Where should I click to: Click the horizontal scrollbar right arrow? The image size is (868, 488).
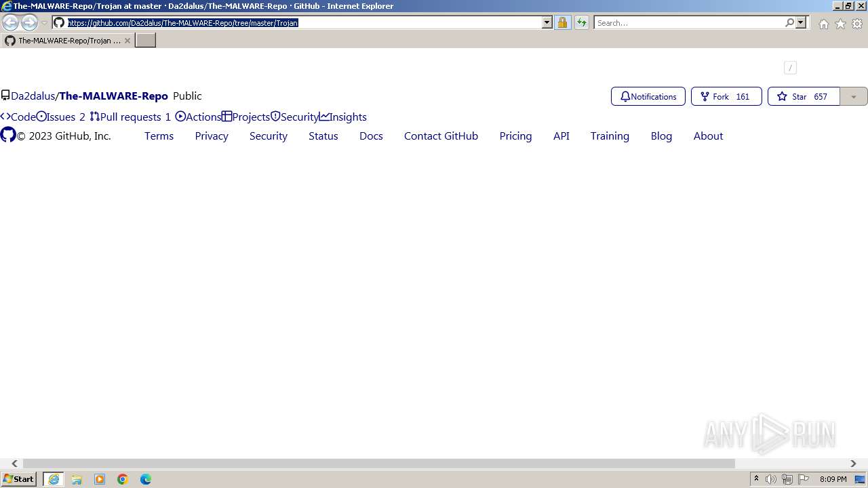(x=853, y=464)
